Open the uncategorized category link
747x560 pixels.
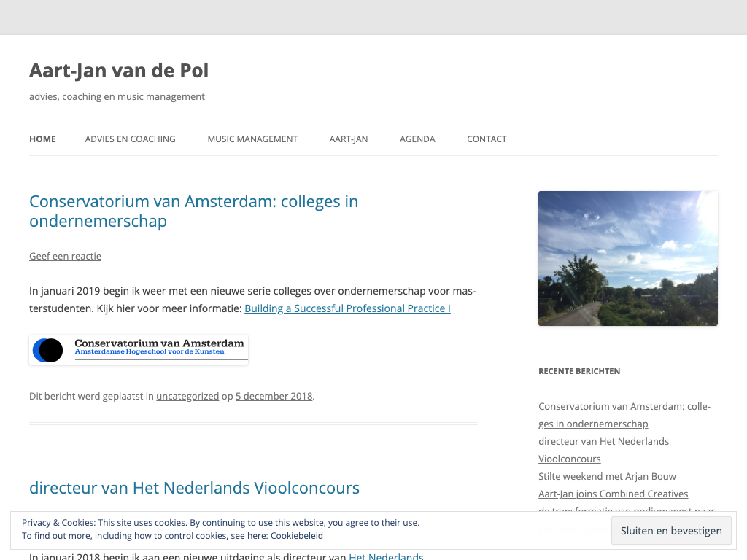[187, 397]
